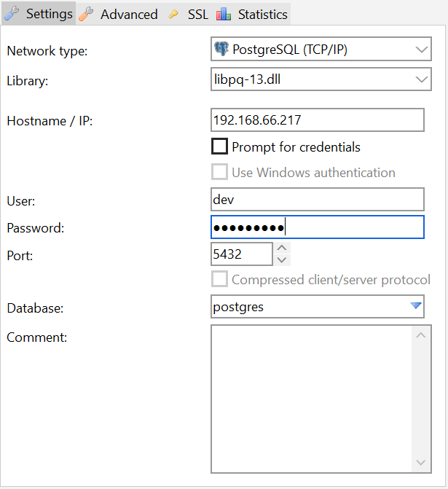Increase the port number with up arrow
Viewport: 448px width, 489px height.
[283, 248]
